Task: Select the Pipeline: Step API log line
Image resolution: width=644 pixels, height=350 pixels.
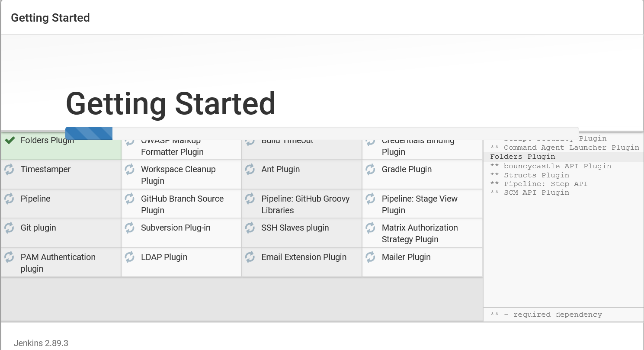Action: click(539, 184)
